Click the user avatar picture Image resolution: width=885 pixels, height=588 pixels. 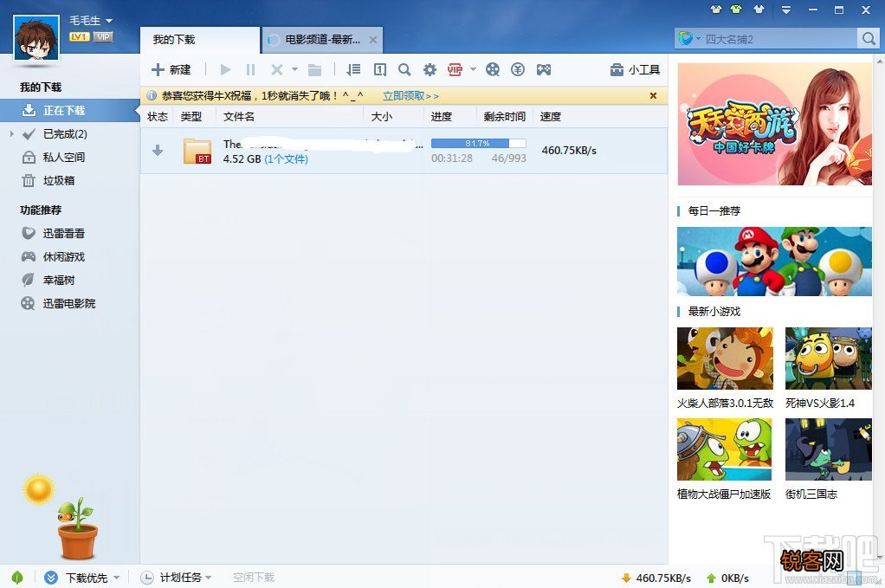[36, 37]
